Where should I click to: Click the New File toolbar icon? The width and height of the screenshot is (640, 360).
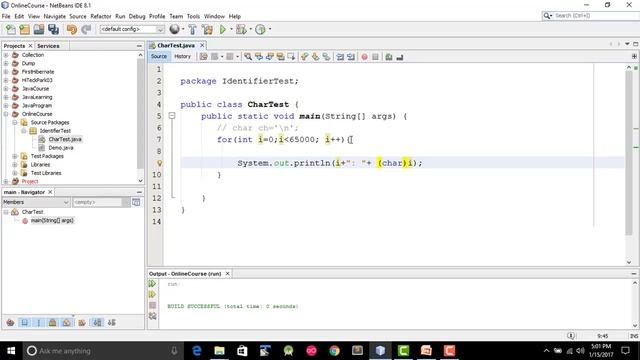[11, 29]
